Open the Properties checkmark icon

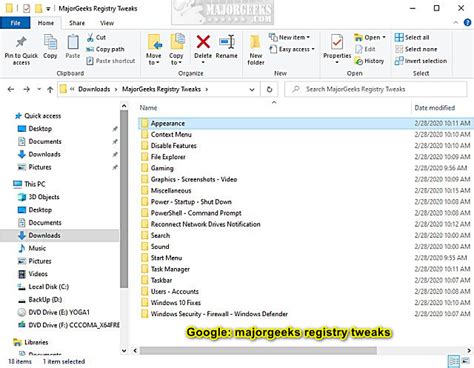[x=337, y=42]
